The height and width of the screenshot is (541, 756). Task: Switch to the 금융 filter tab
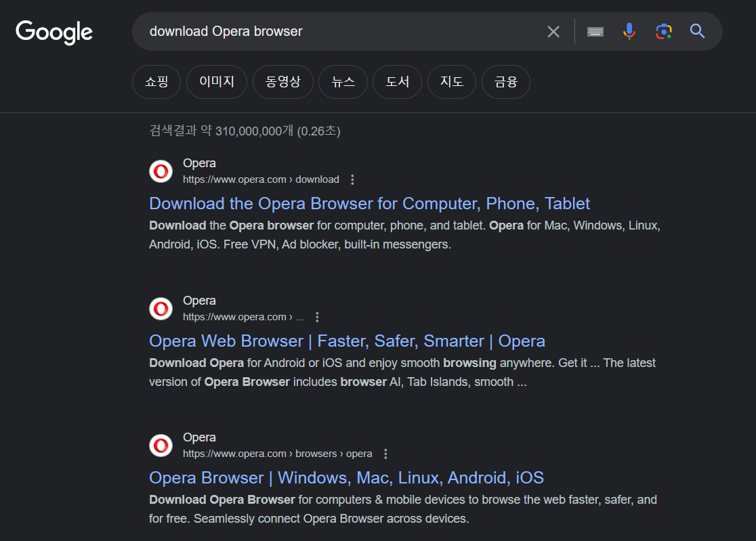tap(506, 82)
